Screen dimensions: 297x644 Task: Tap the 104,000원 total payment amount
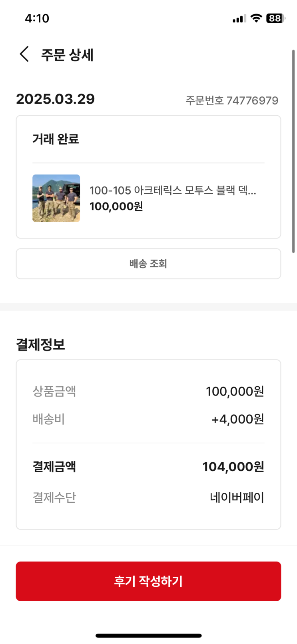coord(233,467)
